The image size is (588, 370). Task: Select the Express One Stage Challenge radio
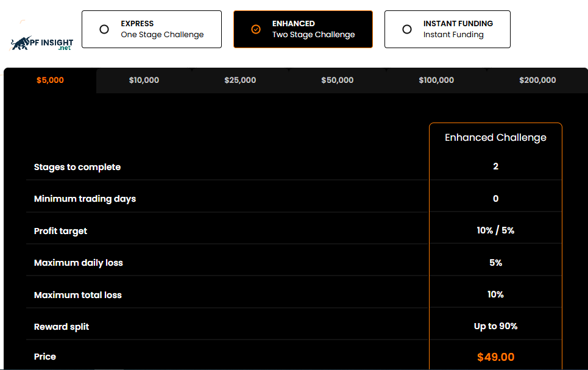(x=104, y=29)
